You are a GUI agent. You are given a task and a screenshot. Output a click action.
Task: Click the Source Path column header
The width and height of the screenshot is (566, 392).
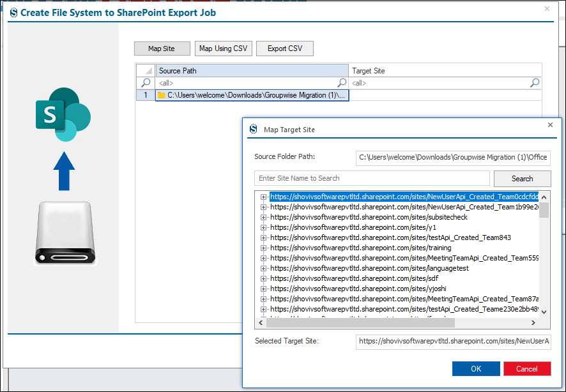click(x=252, y=71)
